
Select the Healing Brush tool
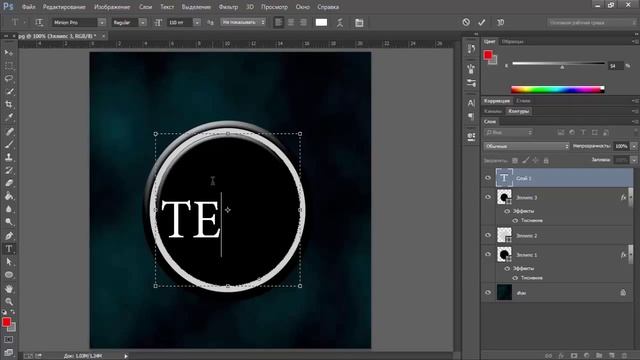pyautogui.click(x=9, y=131)
